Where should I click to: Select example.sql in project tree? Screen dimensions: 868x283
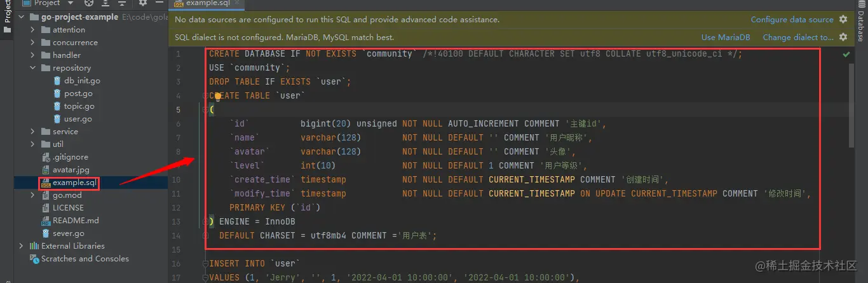click(x=74, y=183)
